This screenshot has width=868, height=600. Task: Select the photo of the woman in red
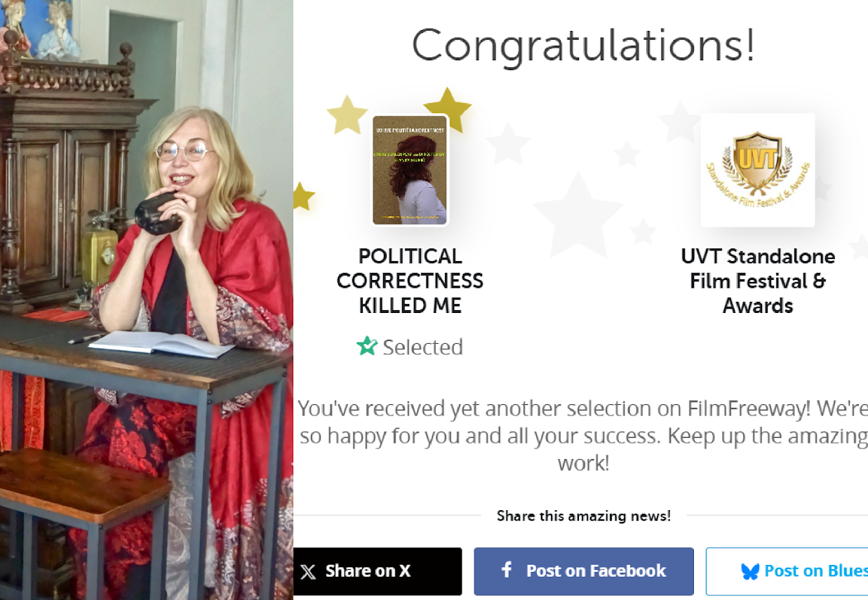pos(146,300)
